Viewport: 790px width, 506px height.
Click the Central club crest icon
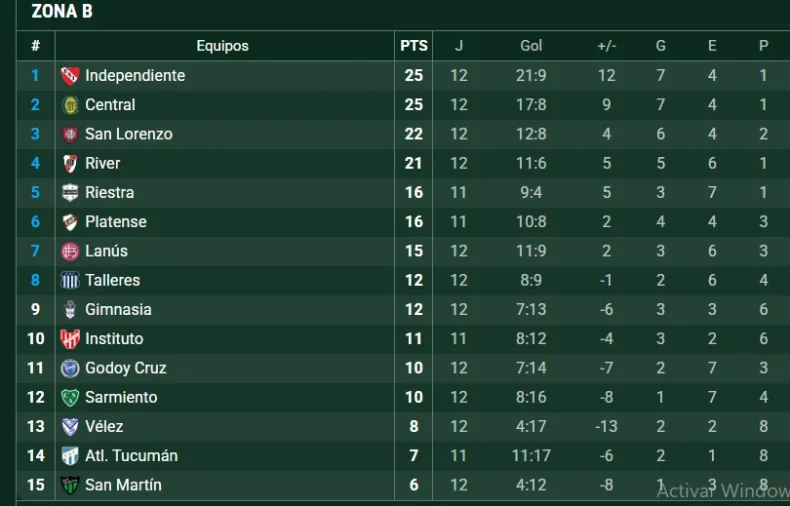coord(70,105)
